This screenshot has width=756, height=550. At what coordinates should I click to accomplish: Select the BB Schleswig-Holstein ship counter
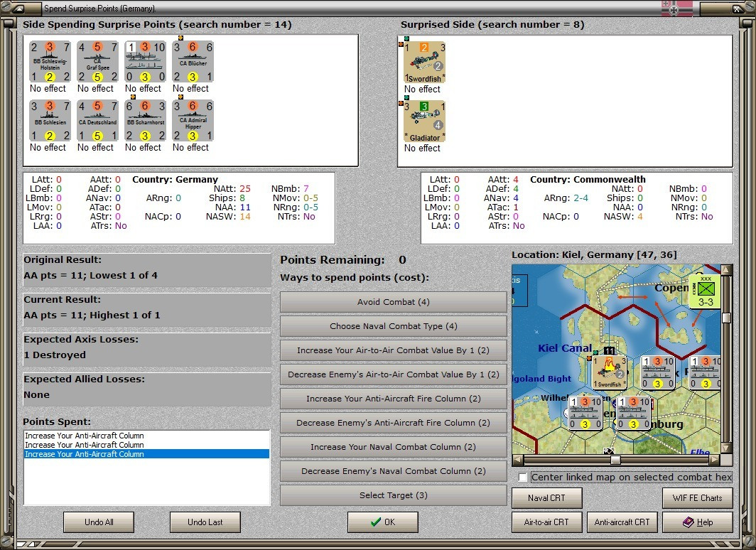click(50, 62)
